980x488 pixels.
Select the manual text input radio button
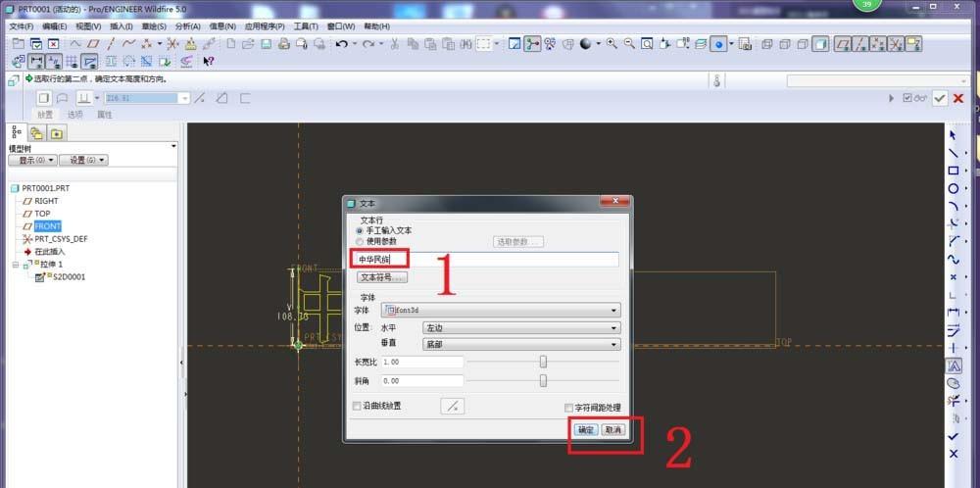(x=360, y=231)
